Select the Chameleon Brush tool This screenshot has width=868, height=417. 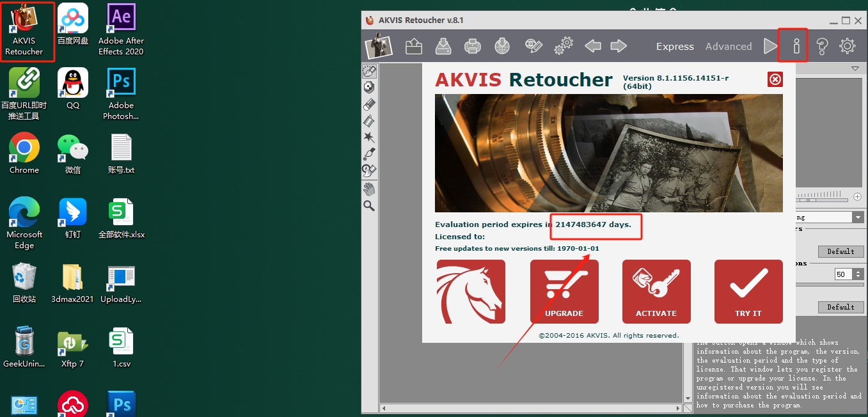point(369,171)
